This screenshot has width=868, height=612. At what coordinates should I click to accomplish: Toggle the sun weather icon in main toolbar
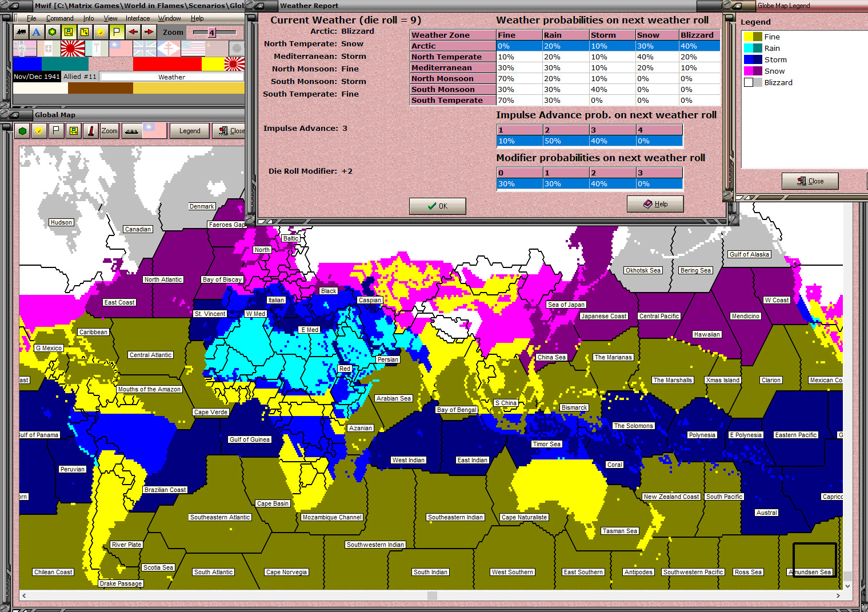click(101, 32)
